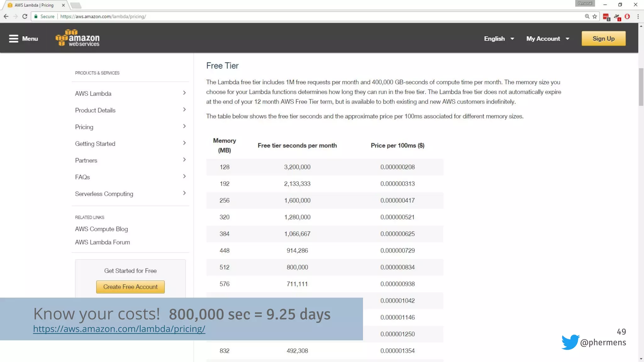This screenshot has width=644, height=362.
Task: Click the Opera-style red O extension icon
Action: click(x=627, y=16)
